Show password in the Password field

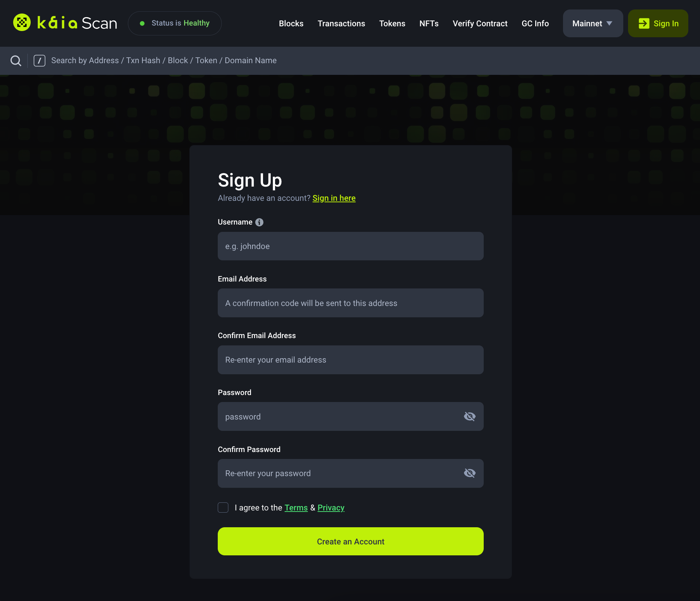click(x=469, y=417)
